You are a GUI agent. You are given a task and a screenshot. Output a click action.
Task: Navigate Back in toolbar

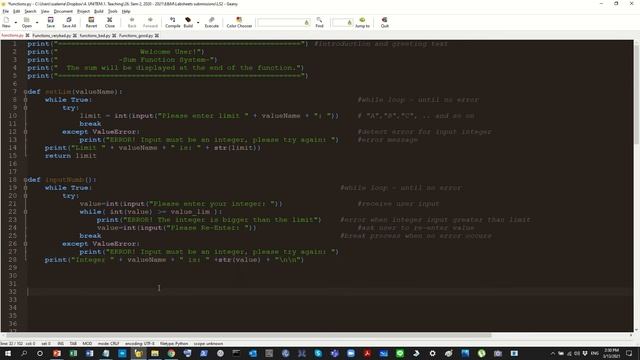tap(132, 22)
